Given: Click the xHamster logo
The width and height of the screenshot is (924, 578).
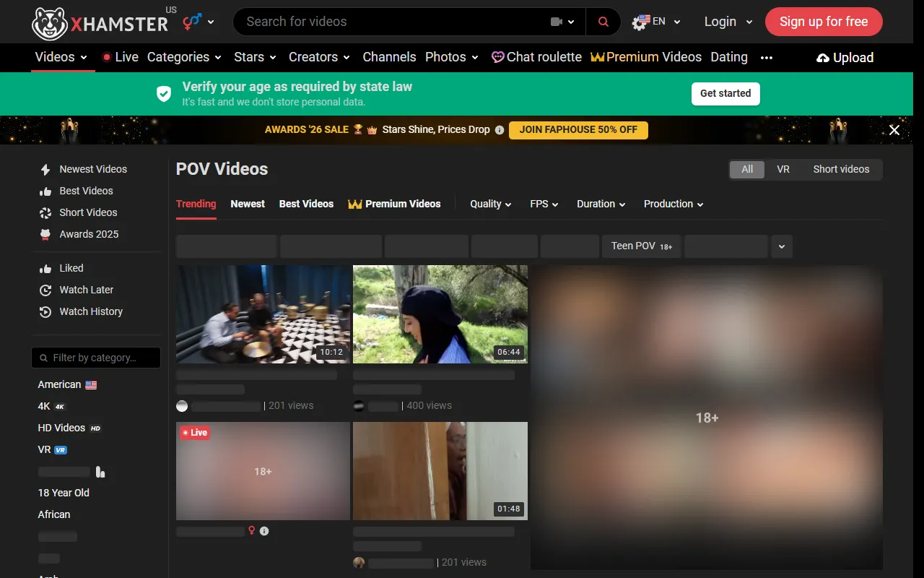Looking at the screenshot, I should tap(100, 23).
